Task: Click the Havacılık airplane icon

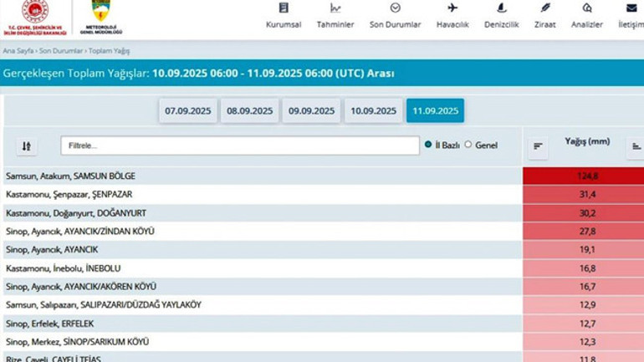Action: [452, 8]
